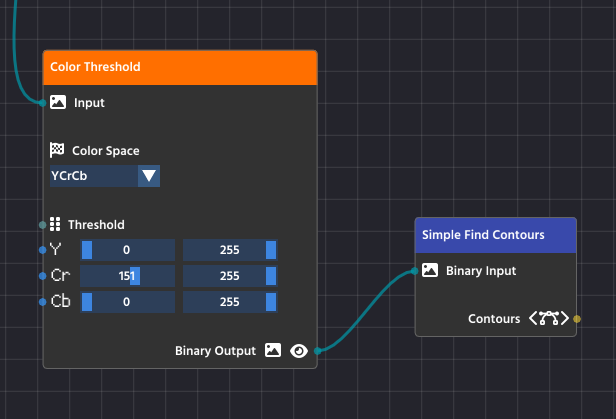Click the Y maximum value field
The image size is (616, 419).
click(229, 250)
